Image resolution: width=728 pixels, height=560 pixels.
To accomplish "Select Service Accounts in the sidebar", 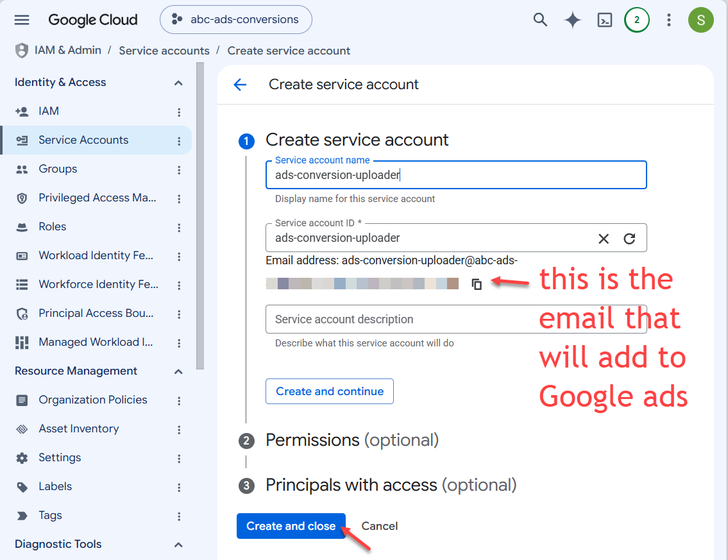I will (83, 140).
